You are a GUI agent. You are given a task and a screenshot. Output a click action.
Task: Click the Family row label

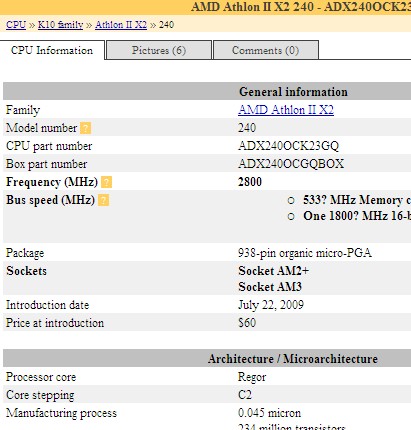click(23, 110)
